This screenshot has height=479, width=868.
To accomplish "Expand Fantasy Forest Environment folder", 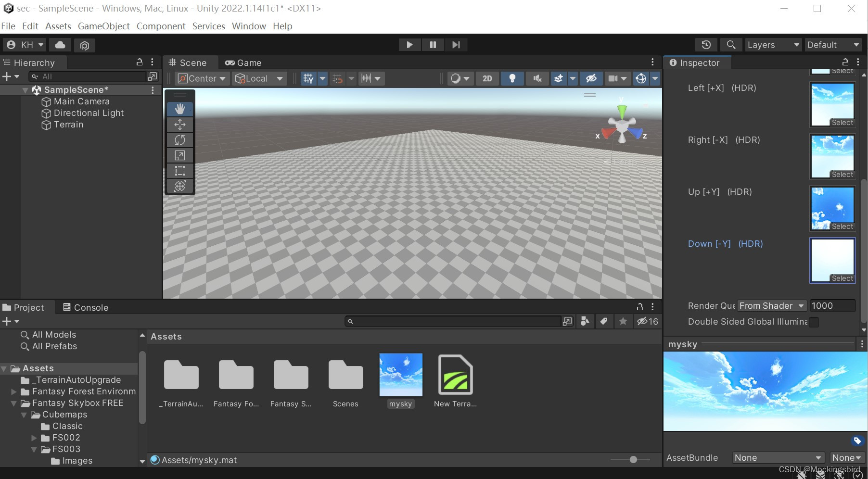I will tap(14, 392).
